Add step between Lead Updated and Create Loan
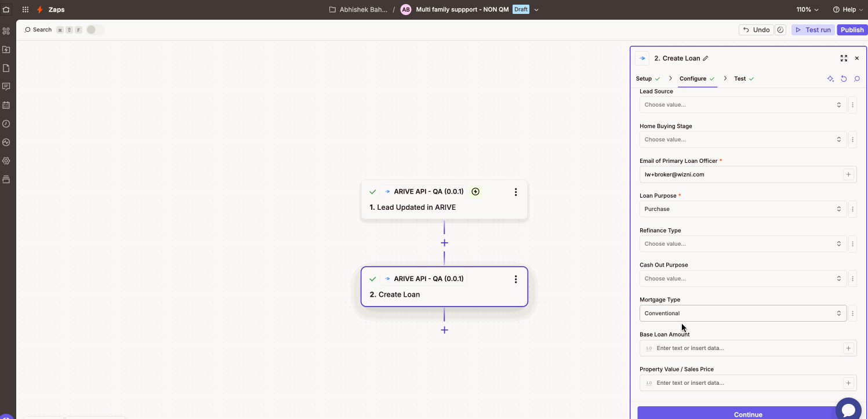Screen dimensions: 868x419 coord(444,243)
